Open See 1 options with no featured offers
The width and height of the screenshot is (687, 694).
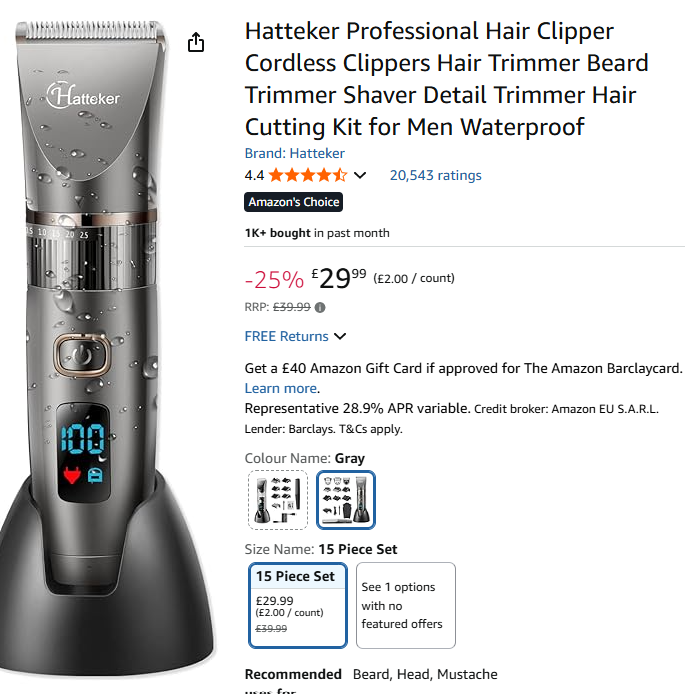point(405,605)
